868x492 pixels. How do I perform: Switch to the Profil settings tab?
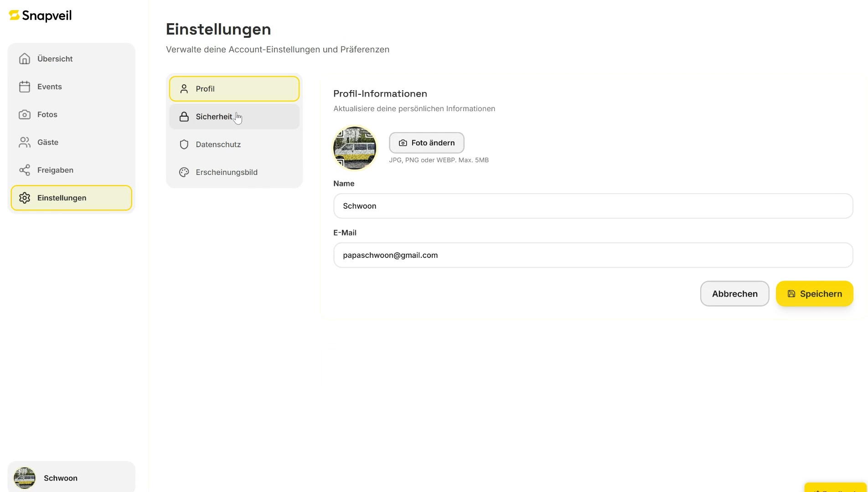click(234, 89)
